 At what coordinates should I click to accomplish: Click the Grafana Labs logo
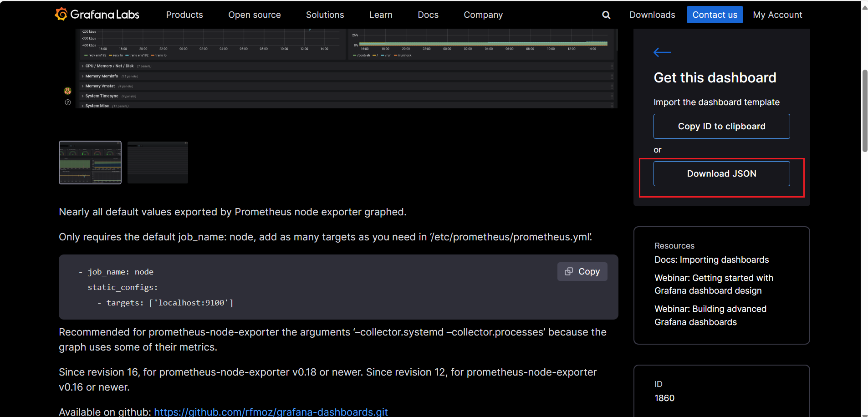click(x=97, y=15)
